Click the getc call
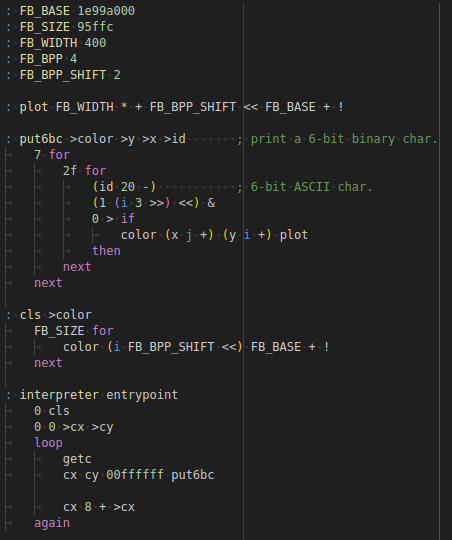The width and height of the screenshot is (452, 540). point(77,459)
